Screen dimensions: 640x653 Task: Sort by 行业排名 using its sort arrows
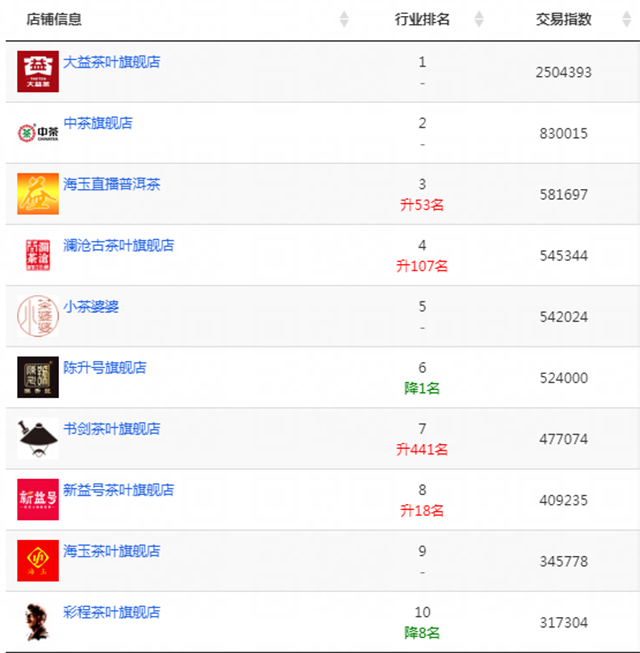pos(479,19)
